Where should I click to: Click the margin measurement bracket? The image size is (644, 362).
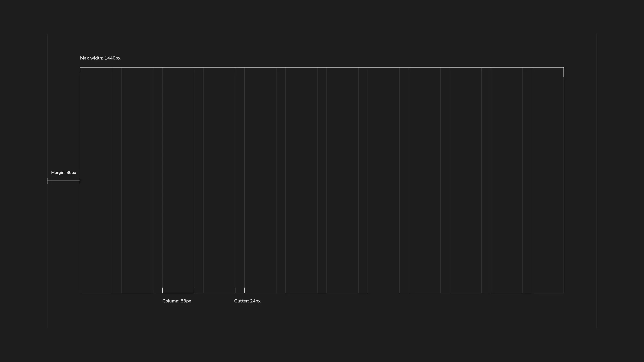tap(64, 181)
